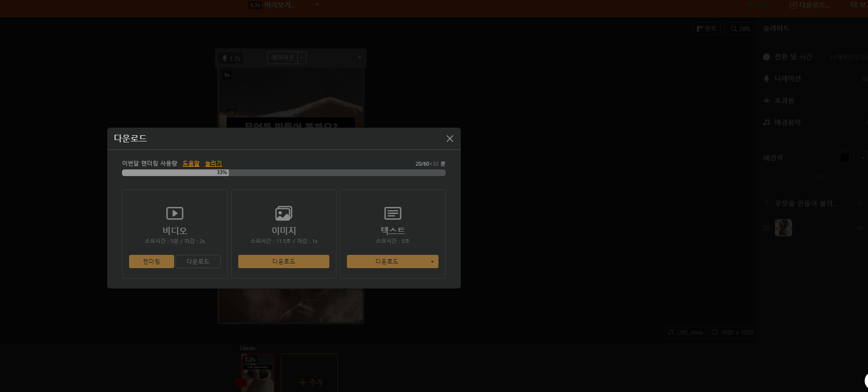Click the Littl..reira music badge
The width and height of the screenshot is (868, 392).
[x=685, y=333]
